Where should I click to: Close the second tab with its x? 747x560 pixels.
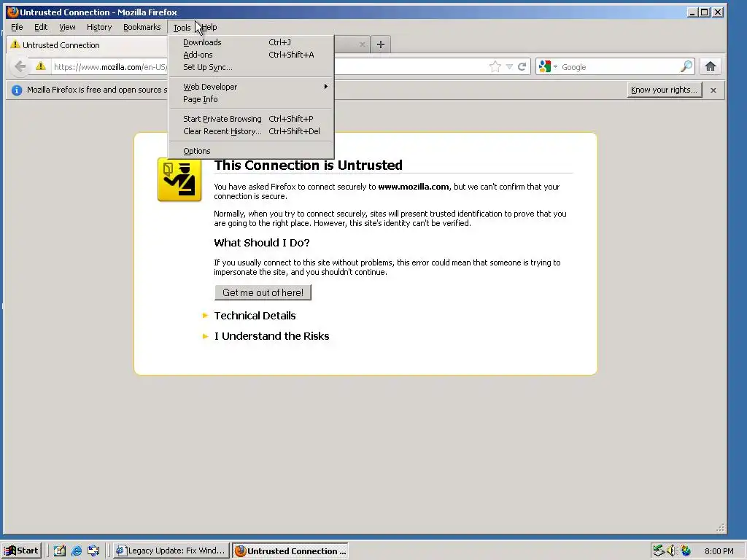tap(362, 44)
